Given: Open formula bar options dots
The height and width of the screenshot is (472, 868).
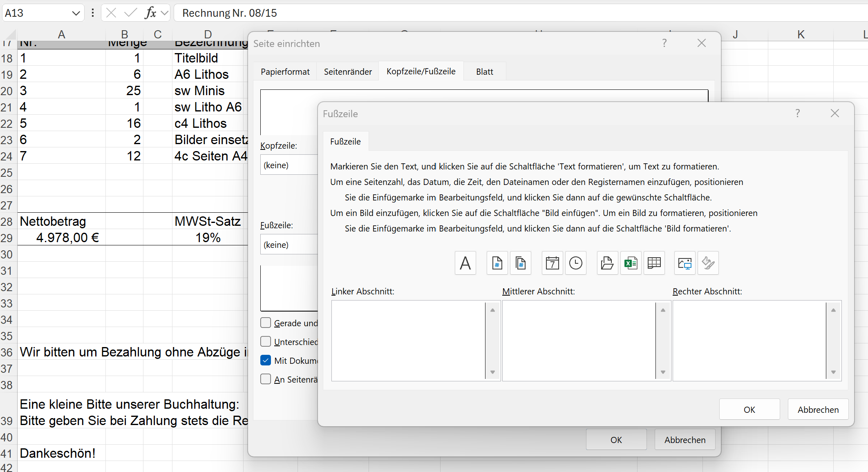Looking at the screenshot, I should point(93,13).
